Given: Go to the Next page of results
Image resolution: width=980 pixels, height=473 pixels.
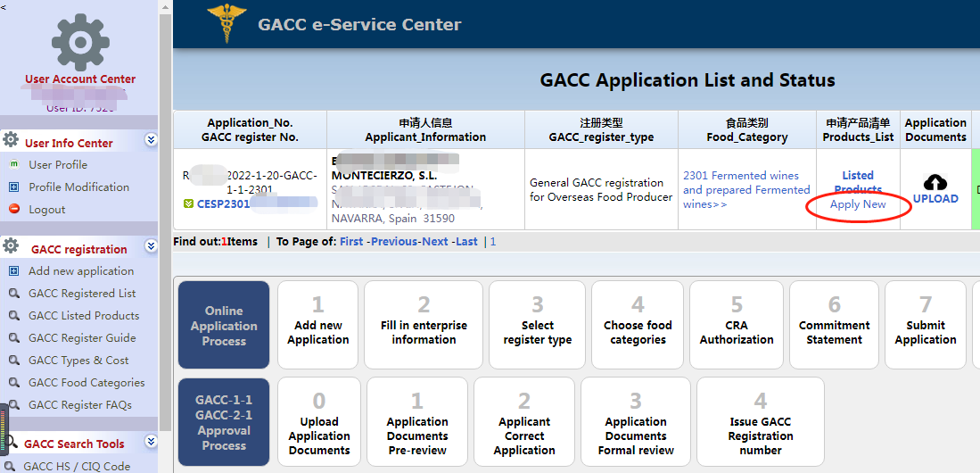Looking at the screenshot, I should [434, 242].
